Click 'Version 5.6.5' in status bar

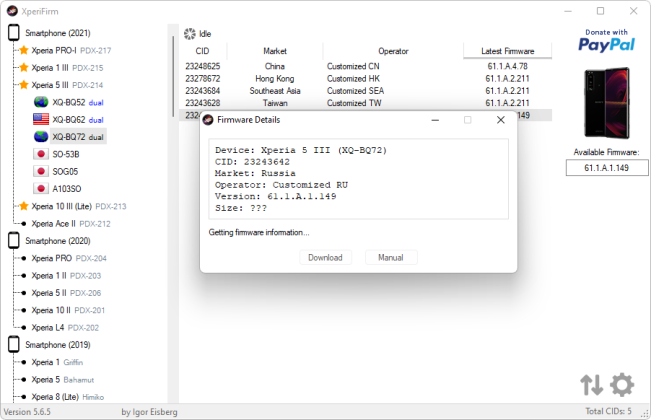click(27, 412)
